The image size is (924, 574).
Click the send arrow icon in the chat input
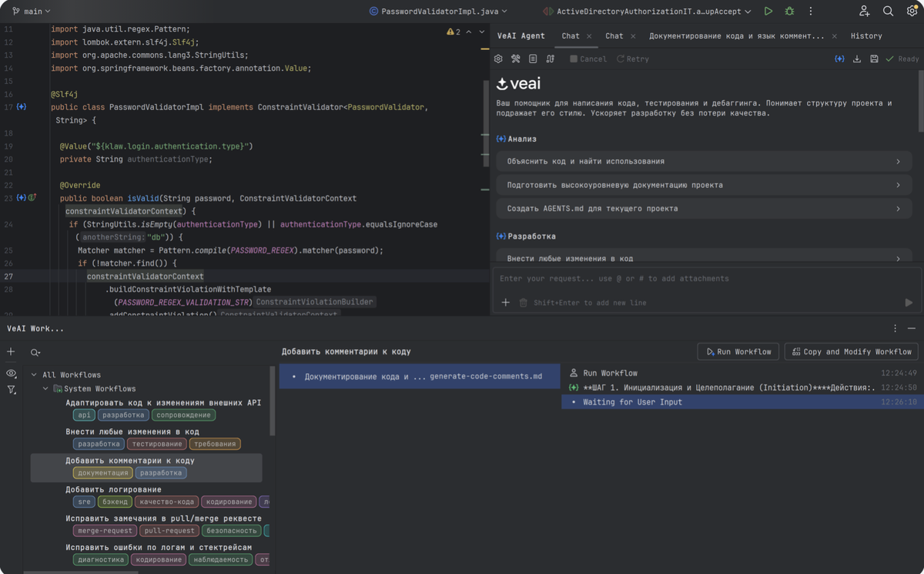pos(909,303)
